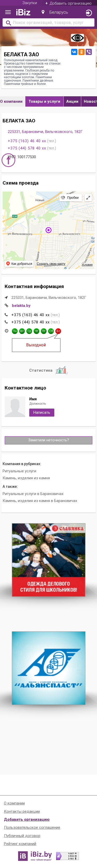
Task: Click the Viber phone icon
Action: (88, 52)
